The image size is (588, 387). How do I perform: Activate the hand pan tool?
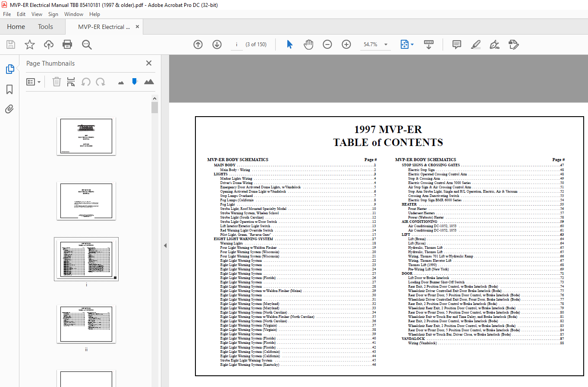[308, 44]
